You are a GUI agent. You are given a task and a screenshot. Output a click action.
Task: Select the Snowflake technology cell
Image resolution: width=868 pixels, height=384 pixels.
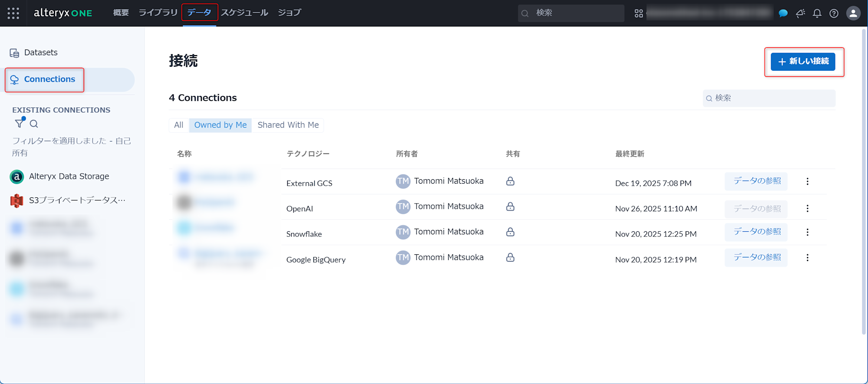304,234
